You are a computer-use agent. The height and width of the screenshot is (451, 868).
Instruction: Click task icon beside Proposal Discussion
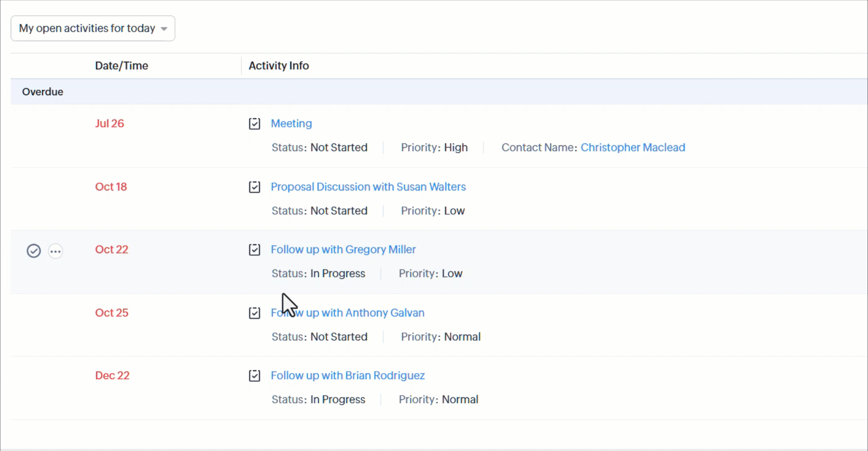[x=254, y=187]
